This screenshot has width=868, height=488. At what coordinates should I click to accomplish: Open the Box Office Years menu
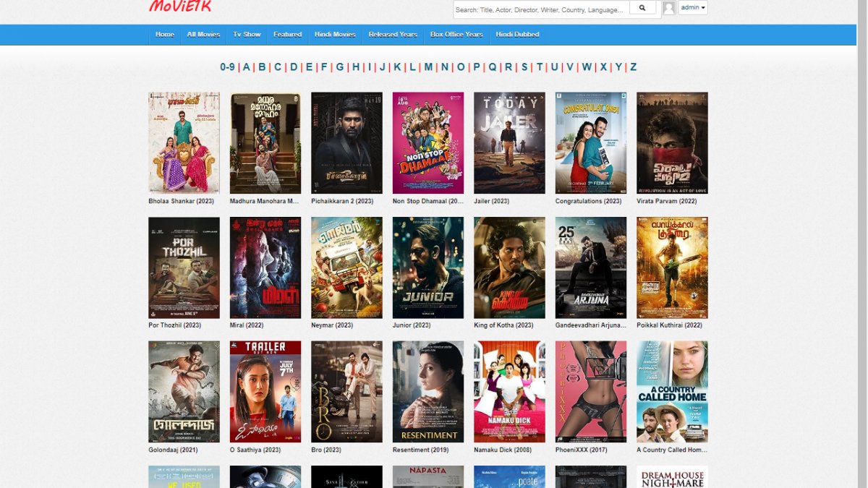pos(456,35)
